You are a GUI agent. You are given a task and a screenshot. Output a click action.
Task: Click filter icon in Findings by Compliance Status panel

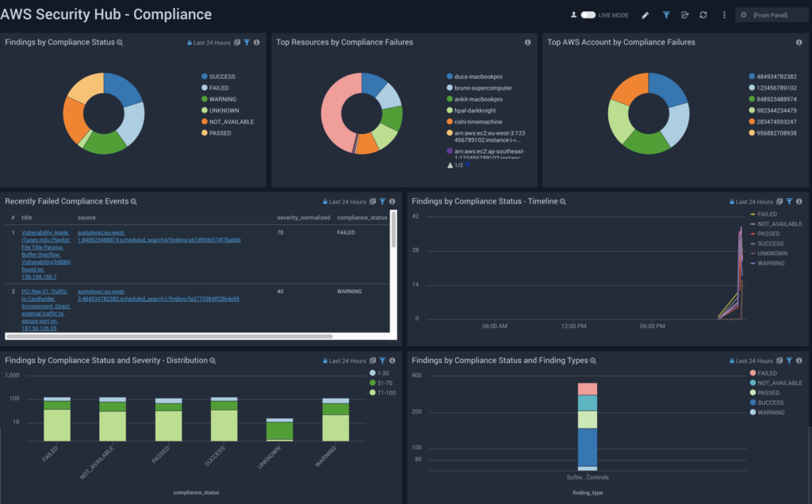(247, 43)
